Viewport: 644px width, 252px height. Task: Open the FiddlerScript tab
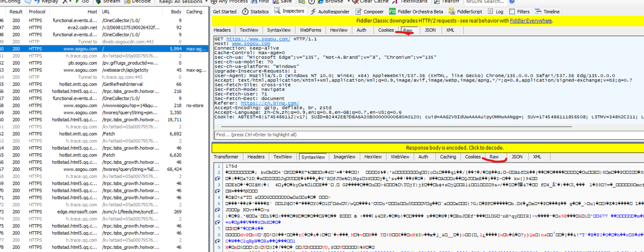(465, 12)
